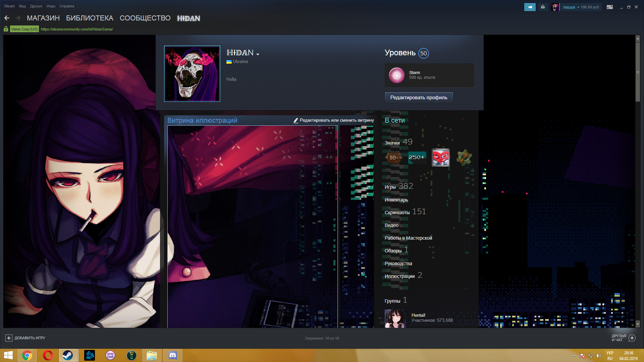Switch to the БИБЛИОТЕКА tab

[90, 18]
